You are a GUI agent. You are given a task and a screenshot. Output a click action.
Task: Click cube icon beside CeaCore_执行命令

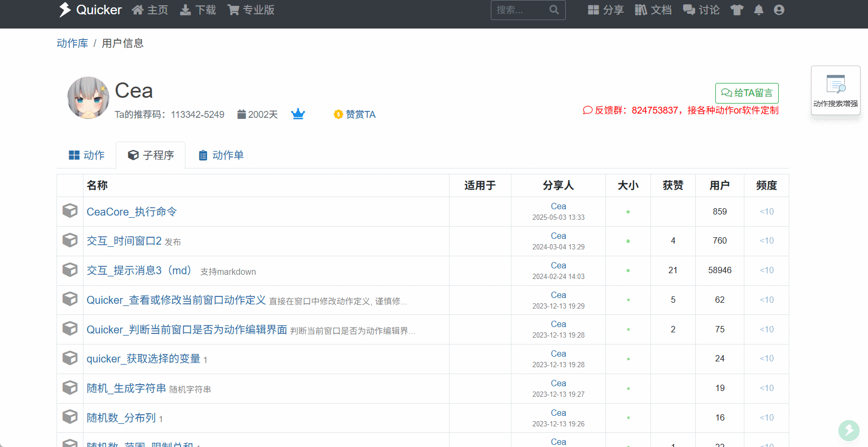pos(70,211)
